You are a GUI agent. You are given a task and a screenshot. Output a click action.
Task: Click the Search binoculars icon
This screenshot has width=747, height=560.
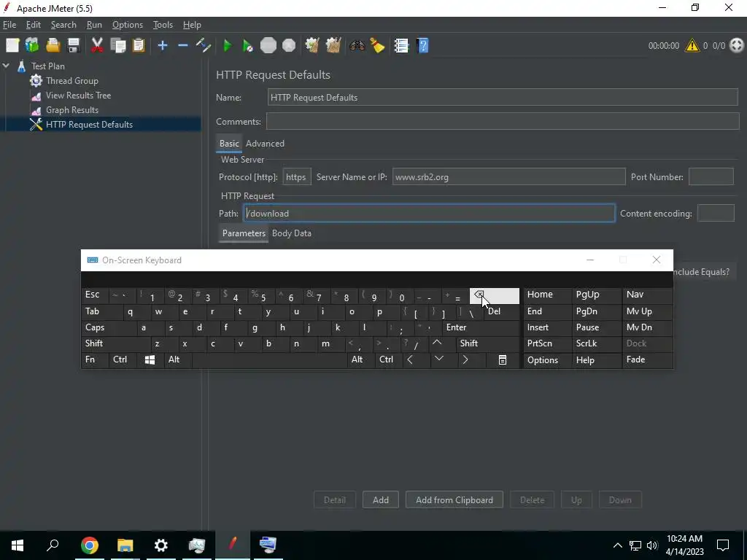coord(357,46)
